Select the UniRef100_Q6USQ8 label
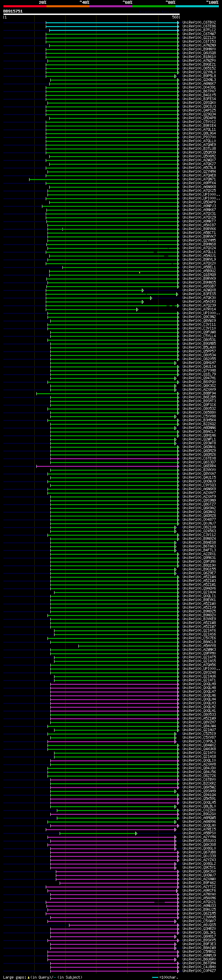222x980 pixels. pyautogui.click(x=199, y=53)
